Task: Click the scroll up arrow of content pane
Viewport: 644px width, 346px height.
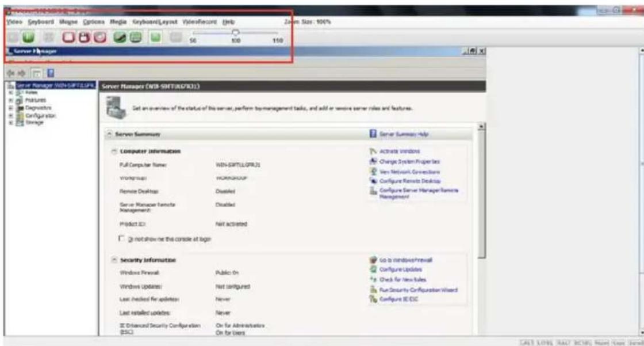Action: [x=481, y=126]
